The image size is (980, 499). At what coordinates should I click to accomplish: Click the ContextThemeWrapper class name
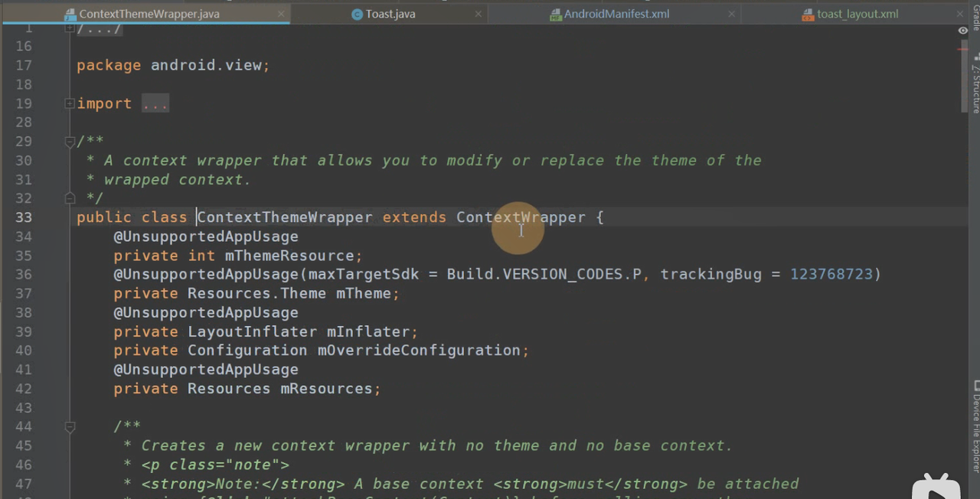pyautogui.click(x=285, y=217)
